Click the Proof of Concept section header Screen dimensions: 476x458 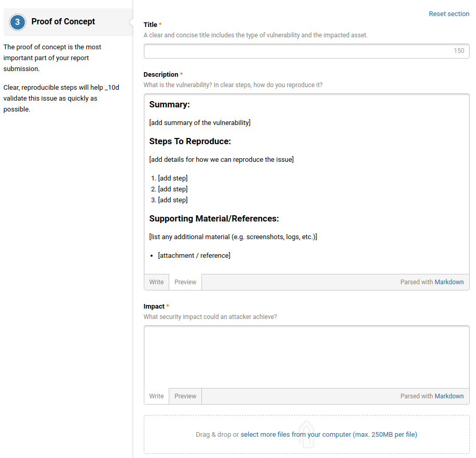pyautogui.click(x=63, y=21)
